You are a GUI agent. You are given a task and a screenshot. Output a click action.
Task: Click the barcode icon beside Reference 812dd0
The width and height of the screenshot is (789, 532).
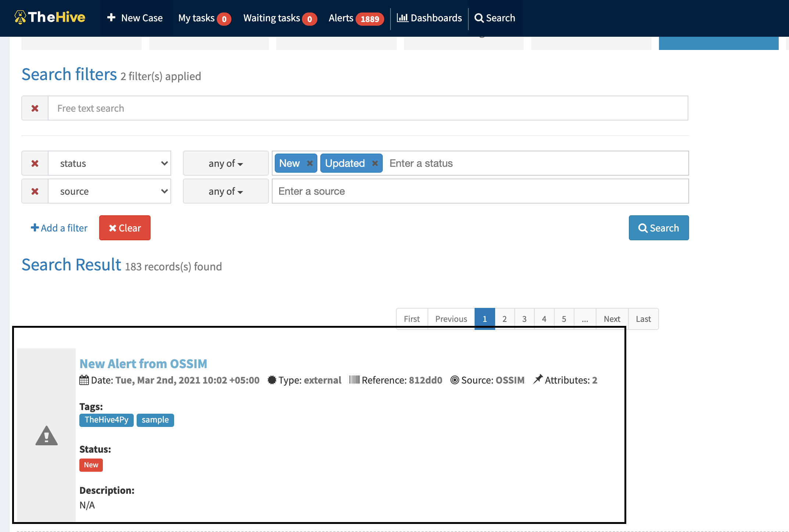[x=354, y=380]
